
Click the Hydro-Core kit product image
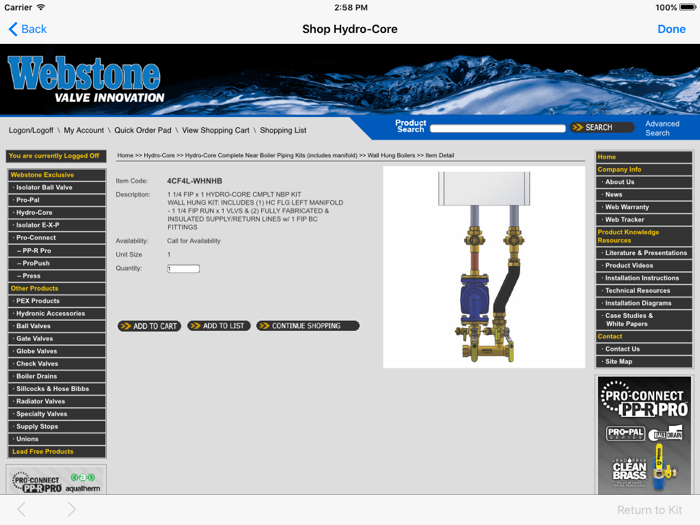(484, 267)
